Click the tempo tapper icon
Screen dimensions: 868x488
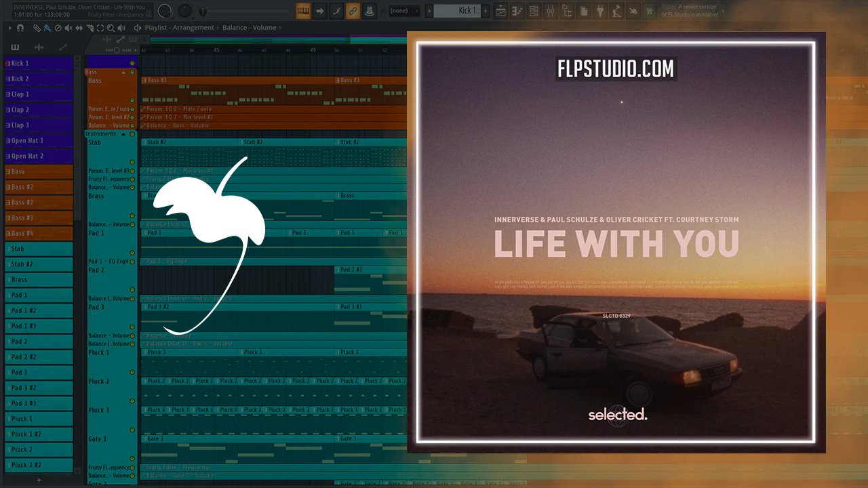point(617,11)
